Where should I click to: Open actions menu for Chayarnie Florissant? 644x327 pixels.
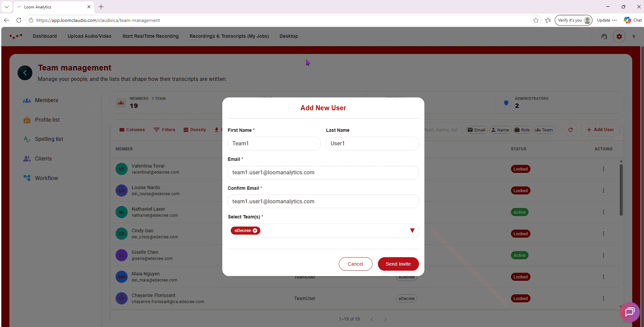(x=603, y=298)
